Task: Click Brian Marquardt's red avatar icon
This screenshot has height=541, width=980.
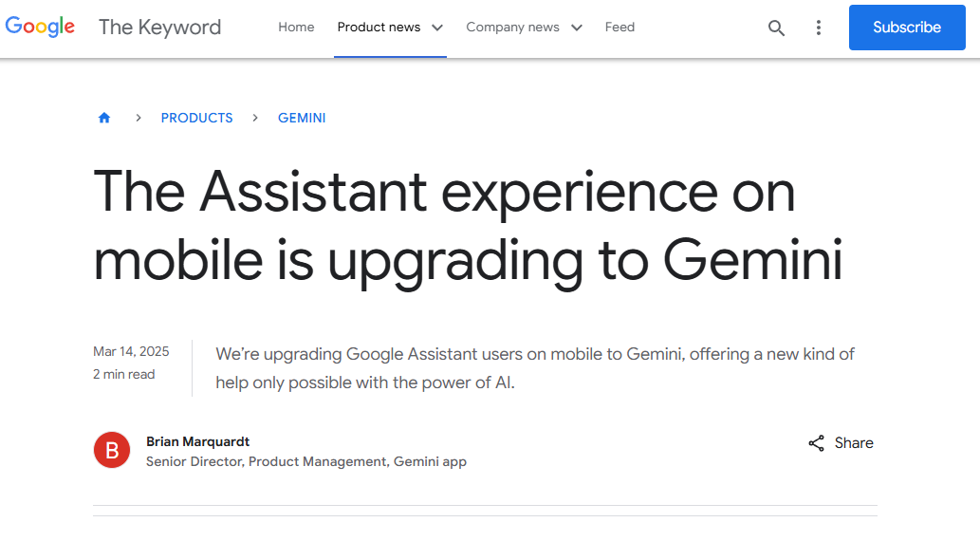Action: click(x=112, y=450)
